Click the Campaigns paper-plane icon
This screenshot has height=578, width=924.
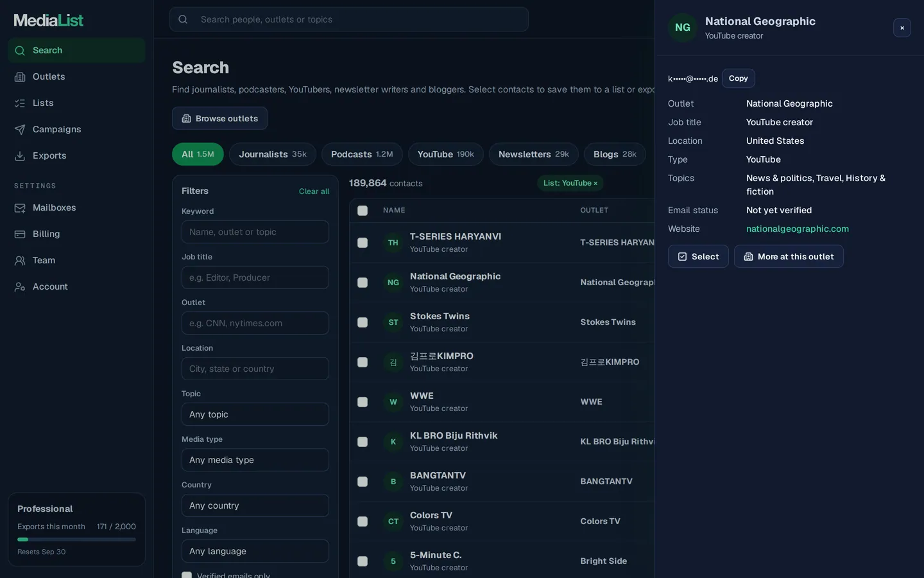click(x=20, y=130)
